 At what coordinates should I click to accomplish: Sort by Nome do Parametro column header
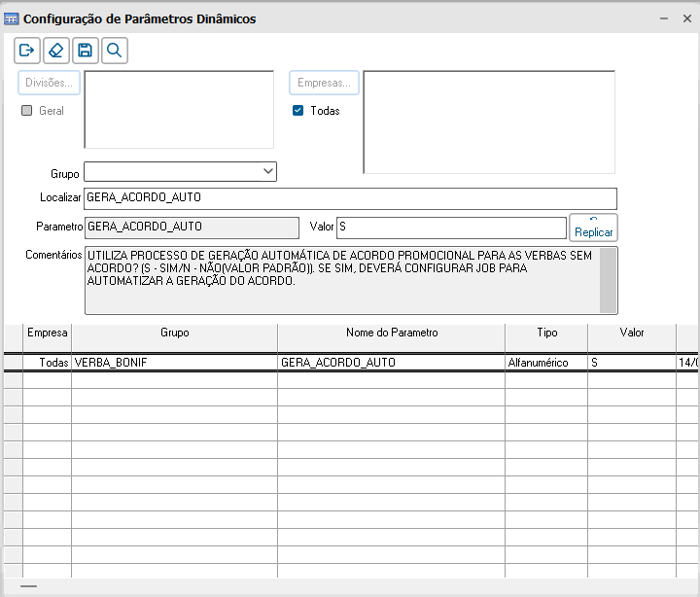[x=391, y=333]
